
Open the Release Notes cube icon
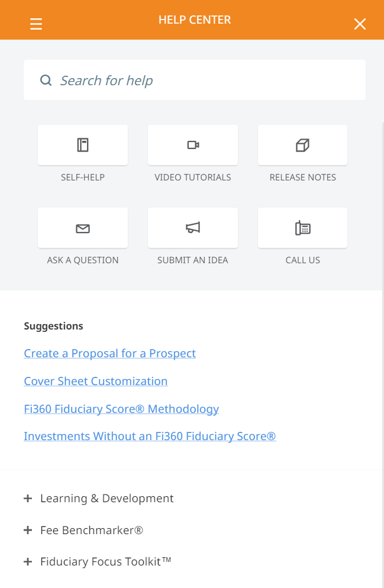pos(302,145)
